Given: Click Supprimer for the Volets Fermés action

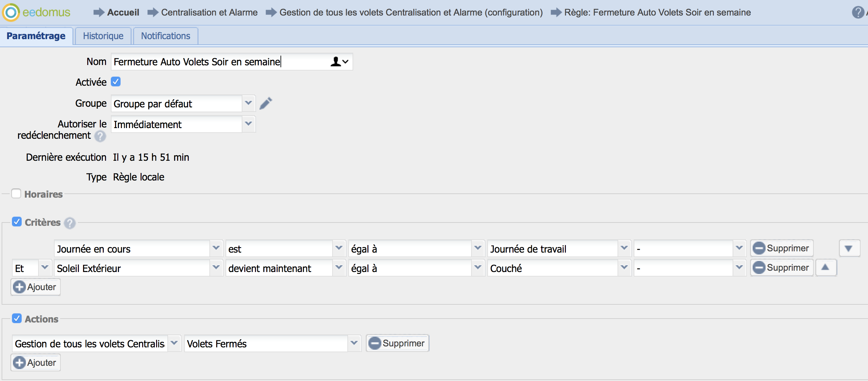Looking at the screenshot, I should coord(397,343).
